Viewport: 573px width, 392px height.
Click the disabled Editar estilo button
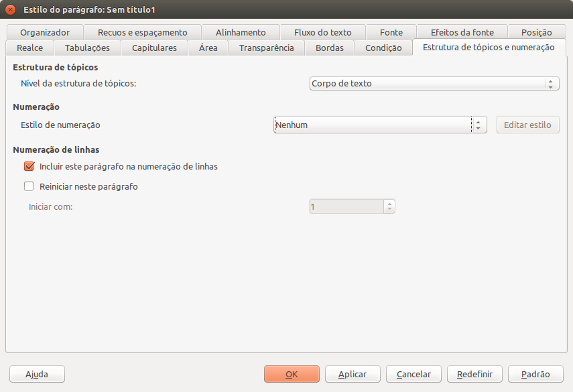click(x=527, y=125)
